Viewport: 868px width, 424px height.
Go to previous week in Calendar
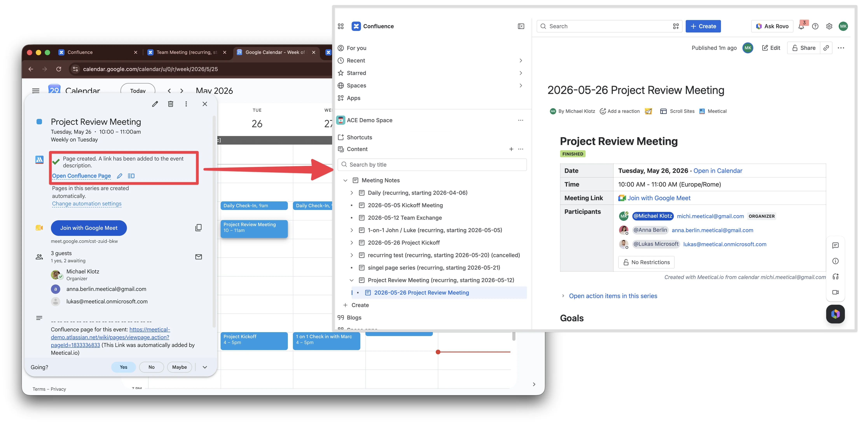169,90
